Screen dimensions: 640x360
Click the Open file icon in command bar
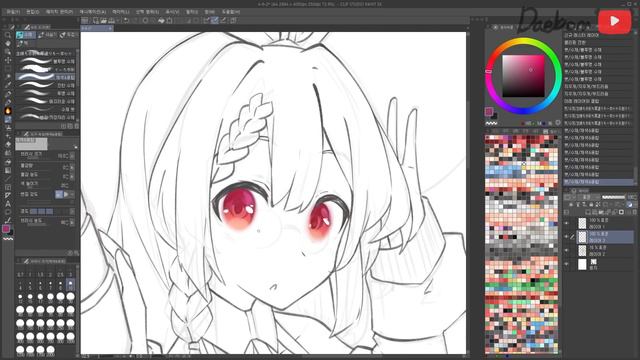pos(103,20)
